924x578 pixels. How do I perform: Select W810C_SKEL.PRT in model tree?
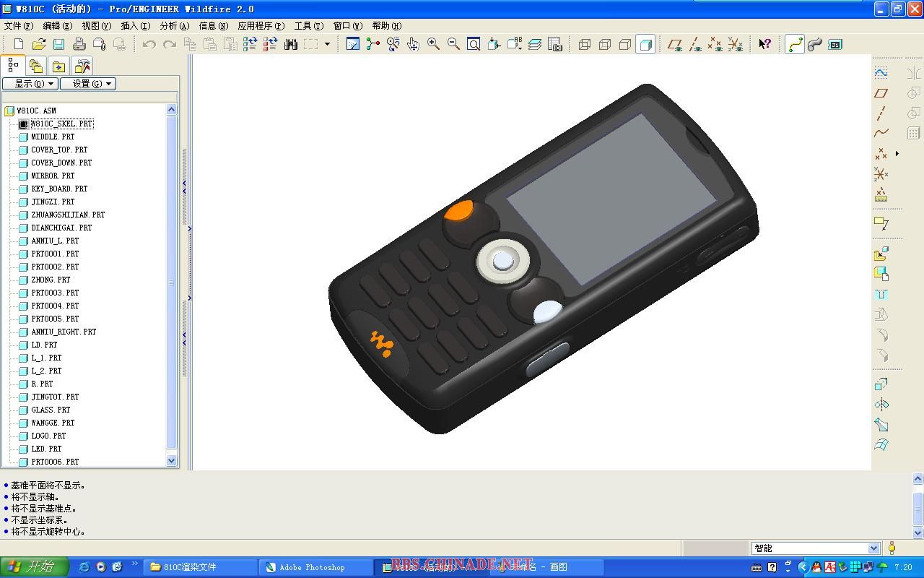coord(62,124)
